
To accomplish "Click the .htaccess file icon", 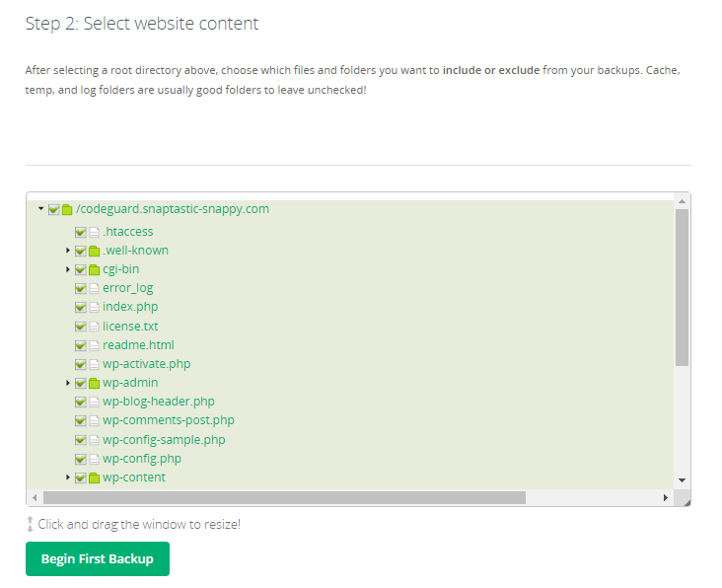I will click(95, 232).
